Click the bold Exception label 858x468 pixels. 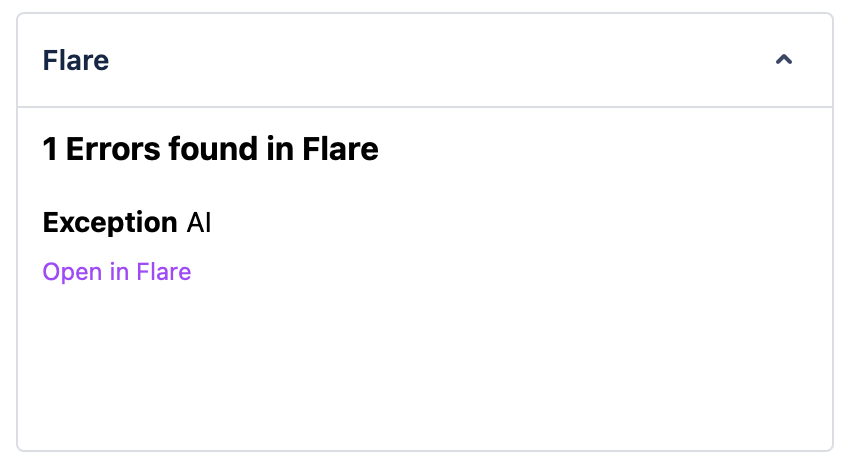point(110,222)
